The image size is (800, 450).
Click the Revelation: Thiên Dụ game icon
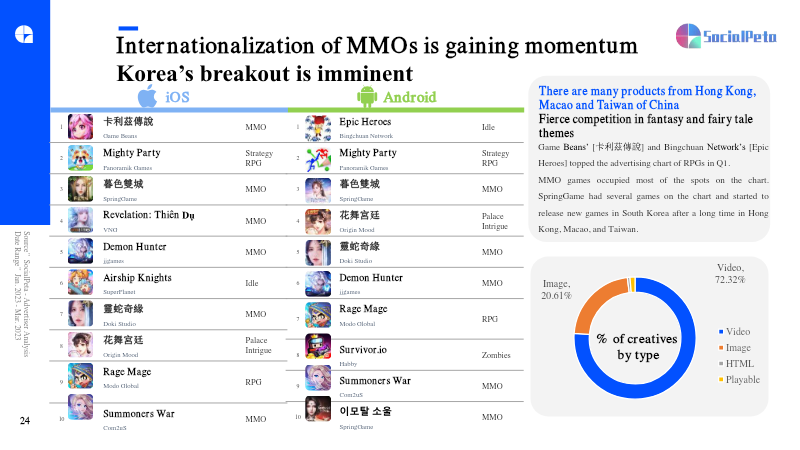coord(82,220)
